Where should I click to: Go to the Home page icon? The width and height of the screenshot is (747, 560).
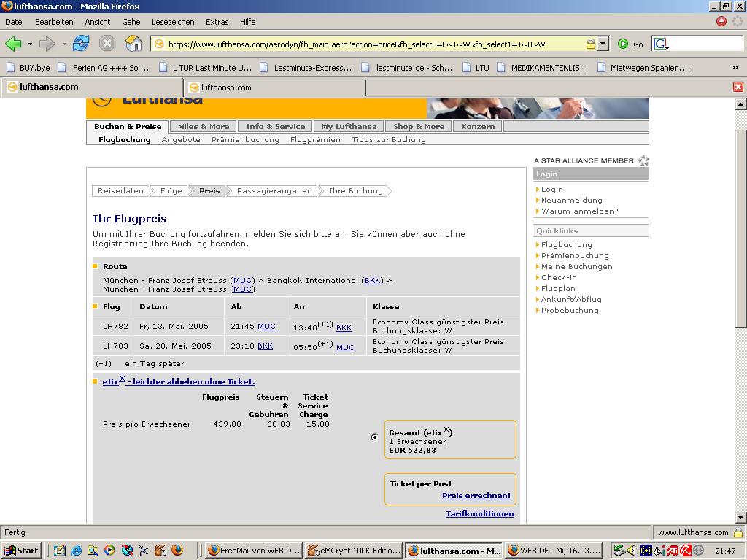tap(134, 44)
